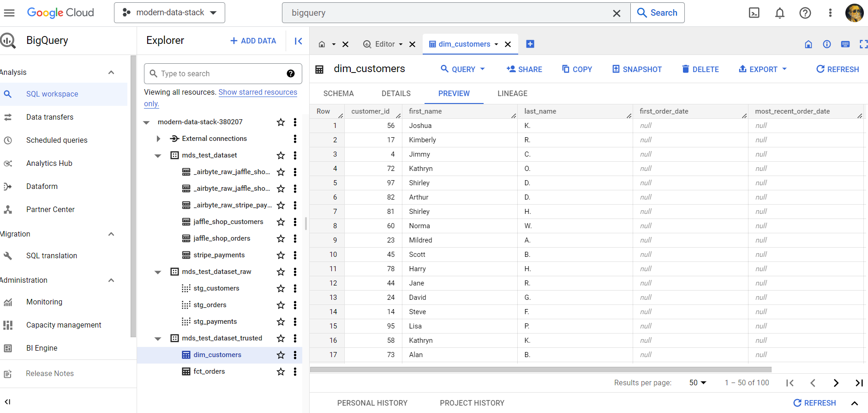Go to the first results page
This screenshot has height=413, width=868.
pos(790,383)
